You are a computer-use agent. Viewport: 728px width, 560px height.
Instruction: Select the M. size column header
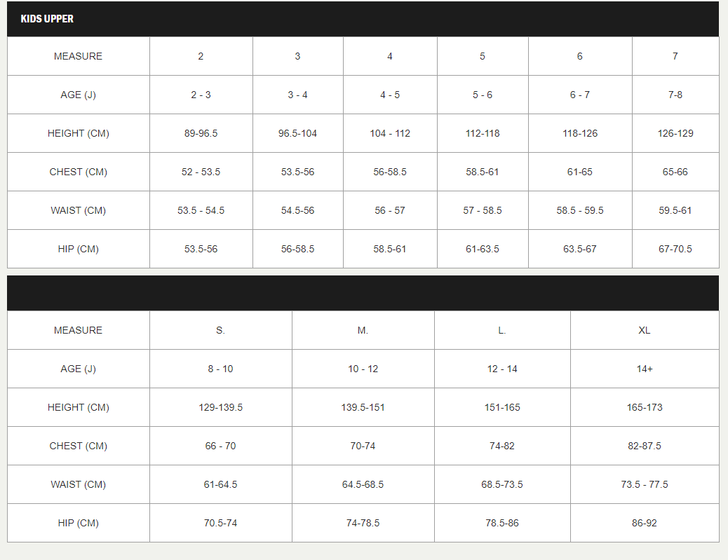(363, 330)
